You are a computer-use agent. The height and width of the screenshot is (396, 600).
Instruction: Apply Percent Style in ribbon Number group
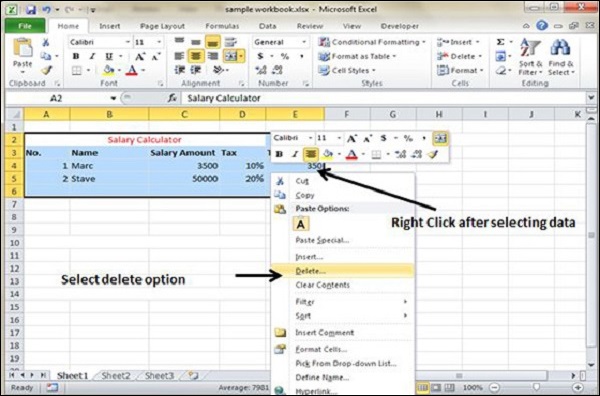click(285, 56)
